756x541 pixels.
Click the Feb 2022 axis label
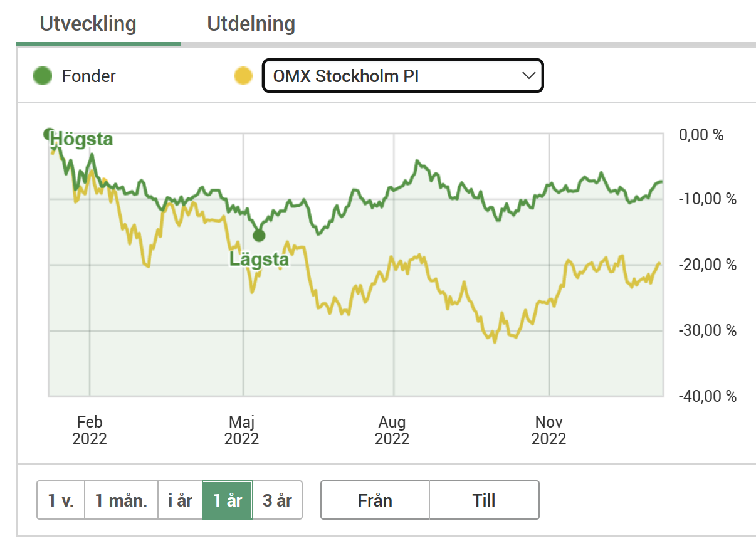(x=90, y=429)
